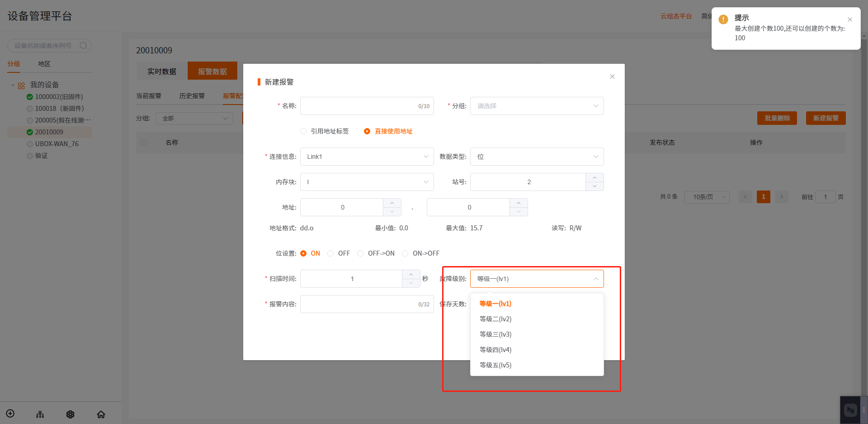Choose 等级一(lv1) from the list

click(537, 304)
